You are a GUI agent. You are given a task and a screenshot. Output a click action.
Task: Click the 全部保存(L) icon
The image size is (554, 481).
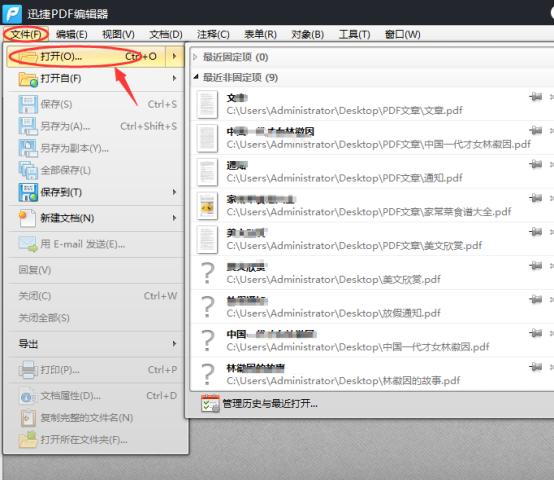(x=28, y=170)
